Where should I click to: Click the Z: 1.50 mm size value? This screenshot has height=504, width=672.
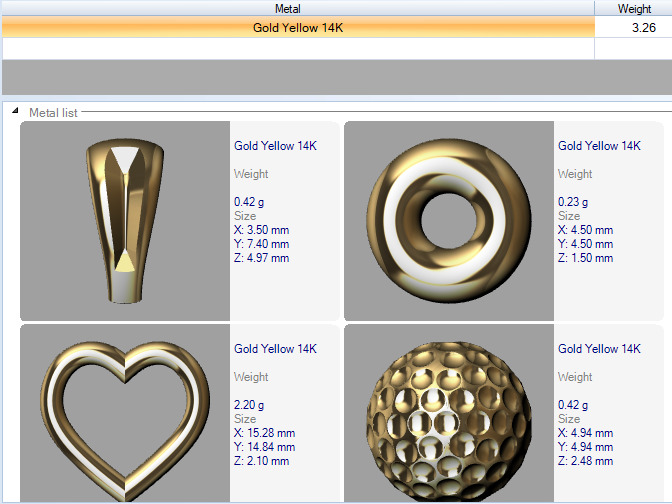(x=585, y=258)
